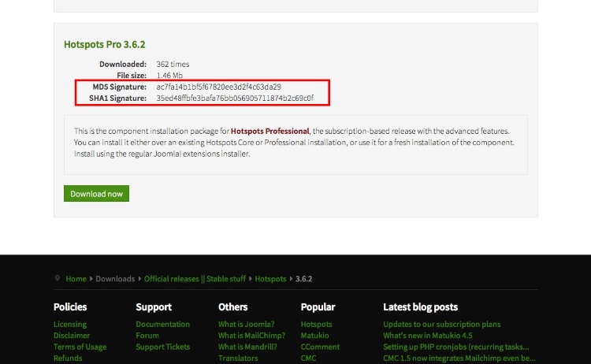Open Official releases || Stable stuff breadcrumb
Image resolution: width=591 pixels, height=364 pixels.
pos(195,279)
